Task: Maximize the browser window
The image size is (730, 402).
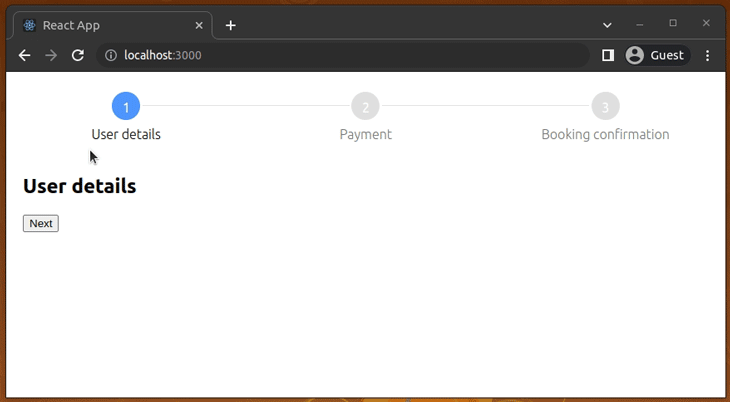Action: coord(673,23)
